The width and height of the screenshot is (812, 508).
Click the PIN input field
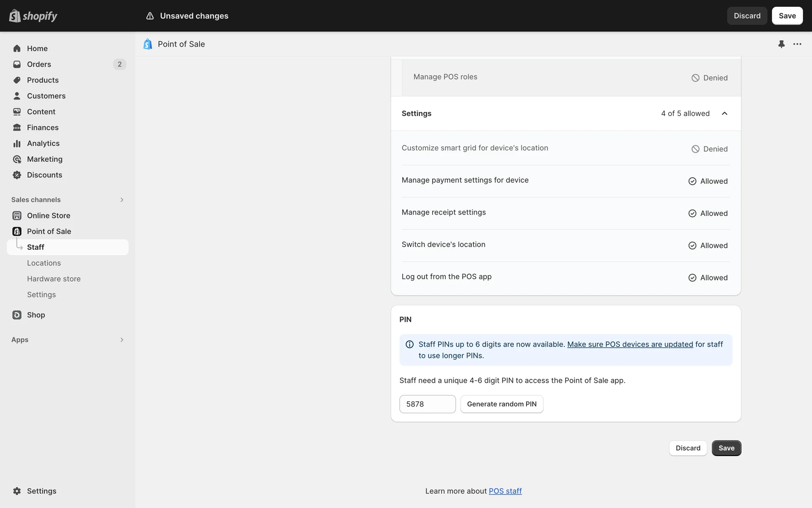click(x=427, y=404)
